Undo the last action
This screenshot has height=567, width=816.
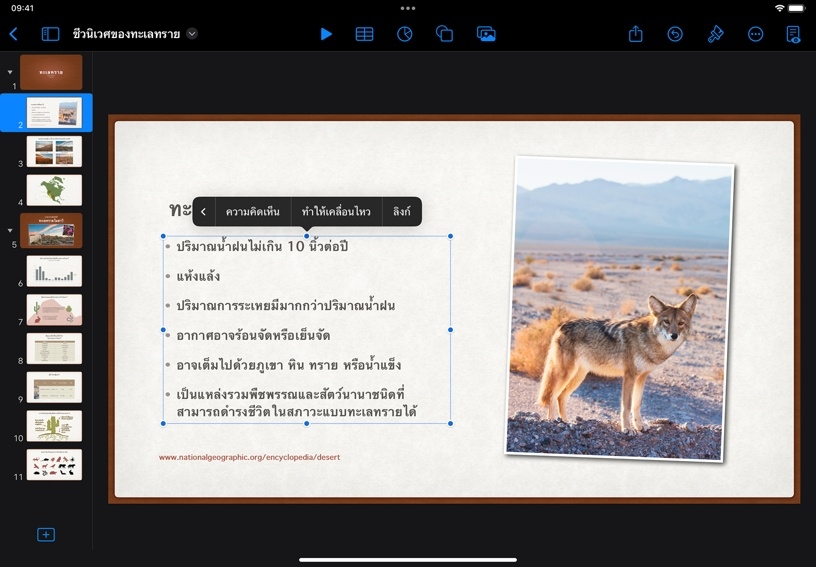[675, 34]
